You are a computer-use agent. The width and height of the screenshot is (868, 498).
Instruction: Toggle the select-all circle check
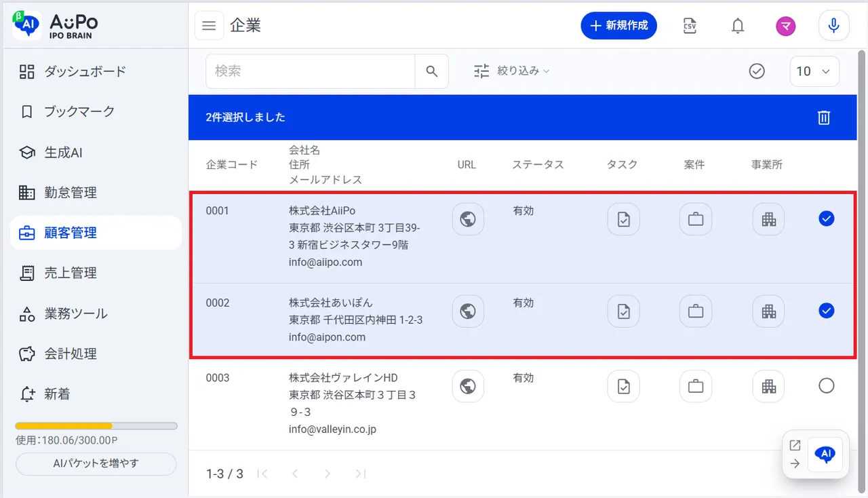point(757,71)
